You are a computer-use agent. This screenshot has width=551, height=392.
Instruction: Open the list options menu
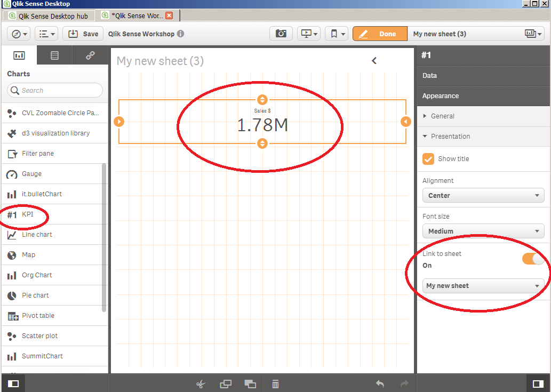46,34
